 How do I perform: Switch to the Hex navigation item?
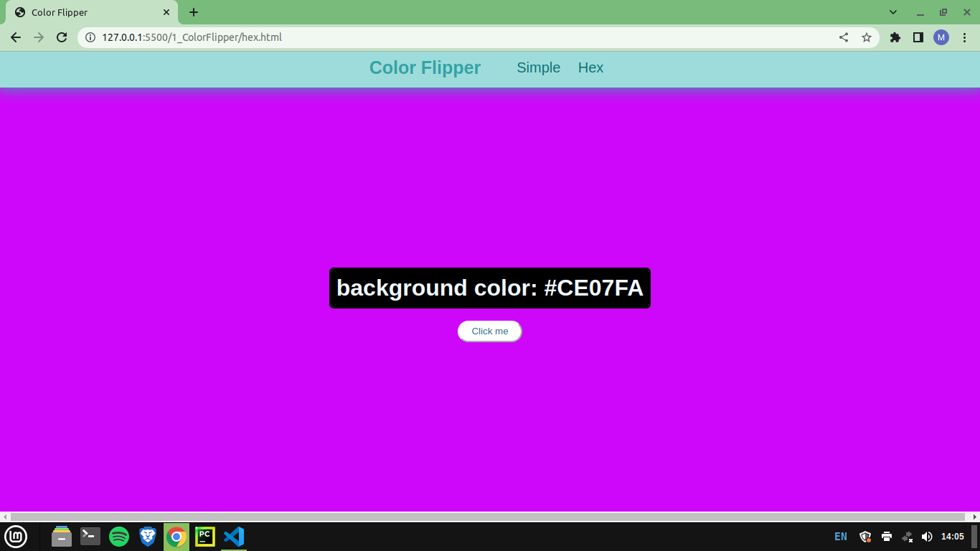(x=590, y=67)
